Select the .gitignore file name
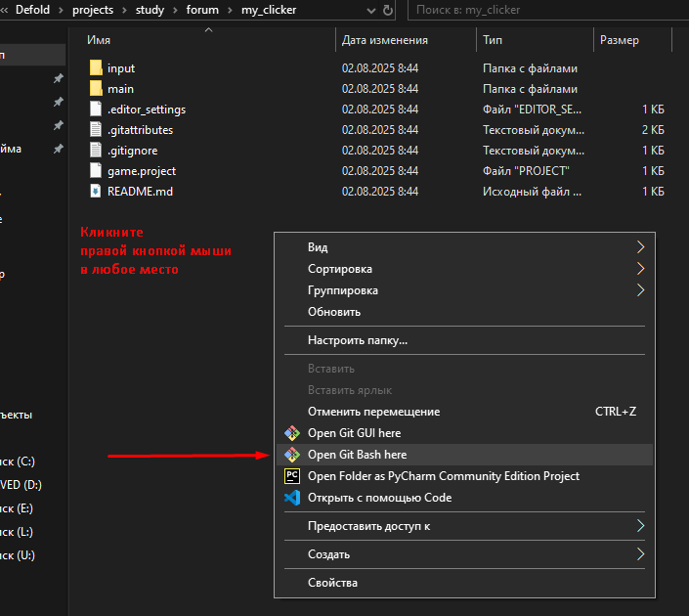689x616 pixels. click(x=132, y=151)
